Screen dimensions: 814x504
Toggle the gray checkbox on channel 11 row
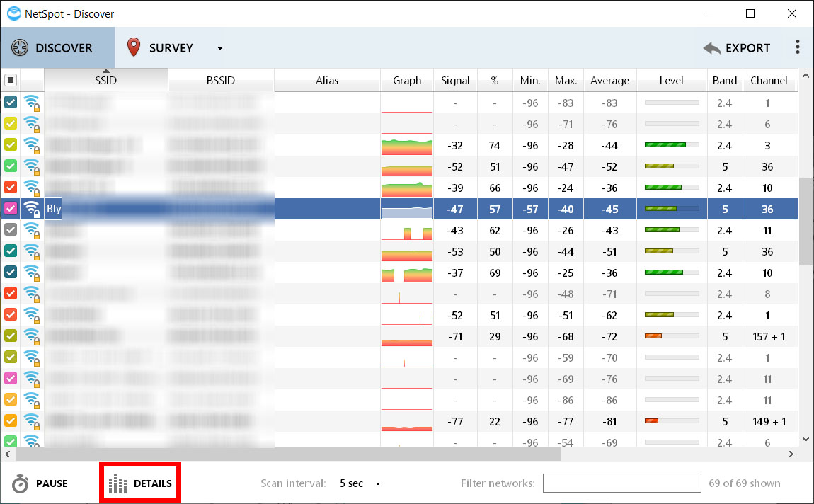11,231
